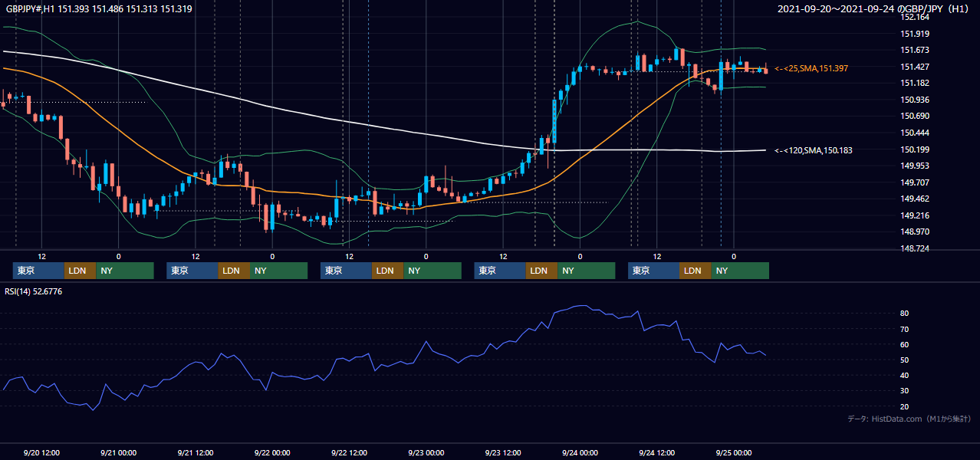Click price axis label 148.970
The height and width of the screenshot is (460, 980).
[x=915, y=232]
